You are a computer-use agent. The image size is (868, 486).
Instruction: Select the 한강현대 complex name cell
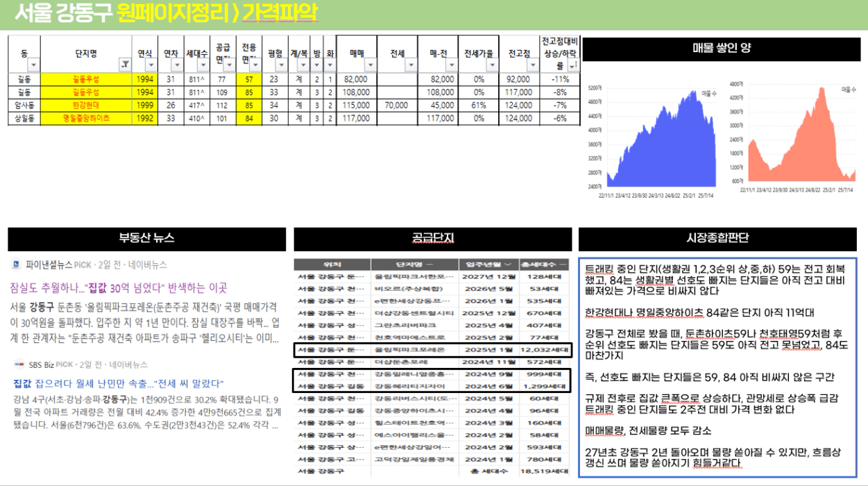click(87, 106)
